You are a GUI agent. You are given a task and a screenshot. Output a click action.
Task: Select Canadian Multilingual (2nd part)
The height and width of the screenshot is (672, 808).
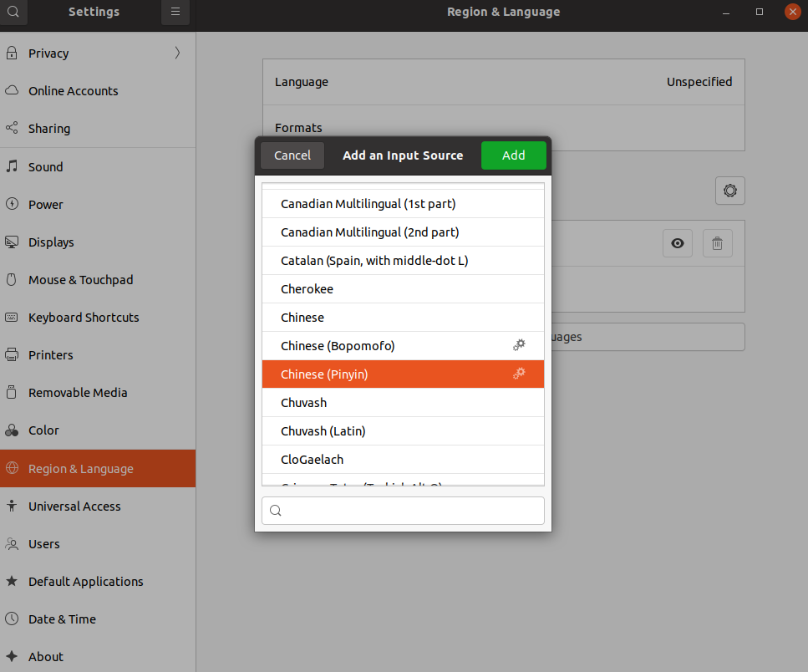click(403, 232)
